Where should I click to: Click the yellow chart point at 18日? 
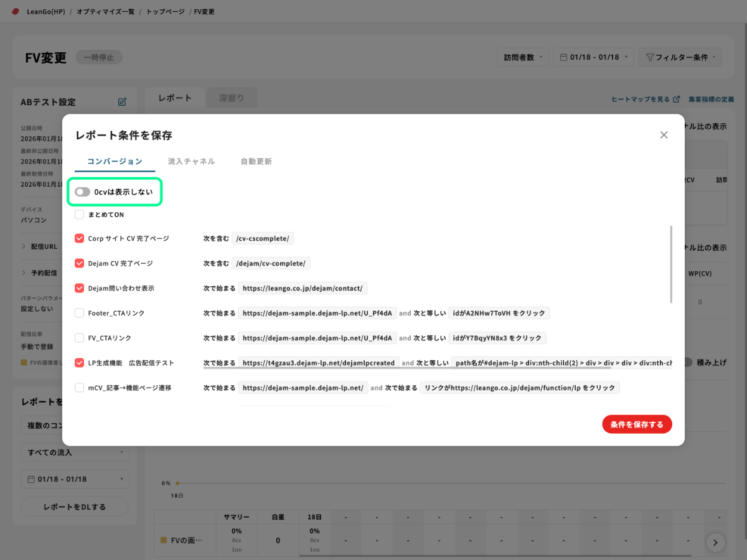coord(177,483)
